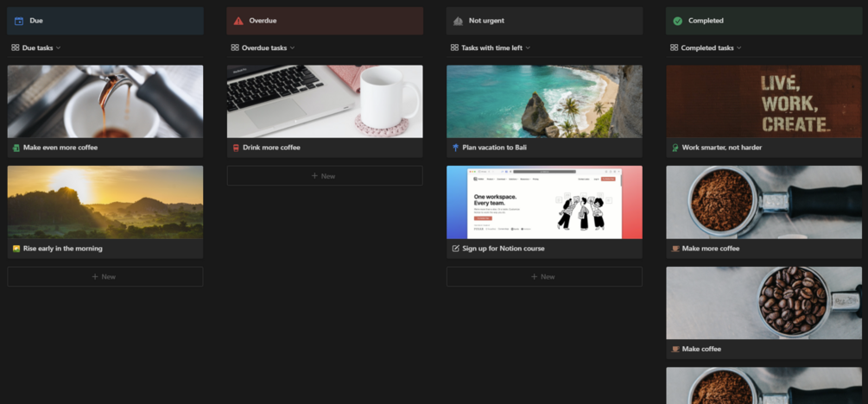Click the green checkmark Completed icon
This screenshot has height=404, width=868.
[x=678, y=21]
